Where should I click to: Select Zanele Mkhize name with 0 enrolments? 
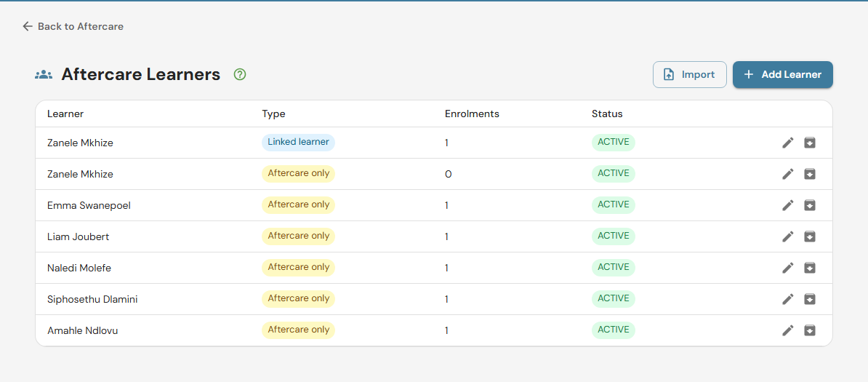(80, 174)
